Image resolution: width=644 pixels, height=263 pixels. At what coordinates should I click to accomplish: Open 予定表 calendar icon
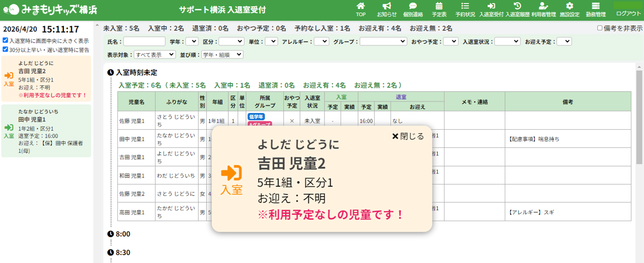tap(439, 9)
